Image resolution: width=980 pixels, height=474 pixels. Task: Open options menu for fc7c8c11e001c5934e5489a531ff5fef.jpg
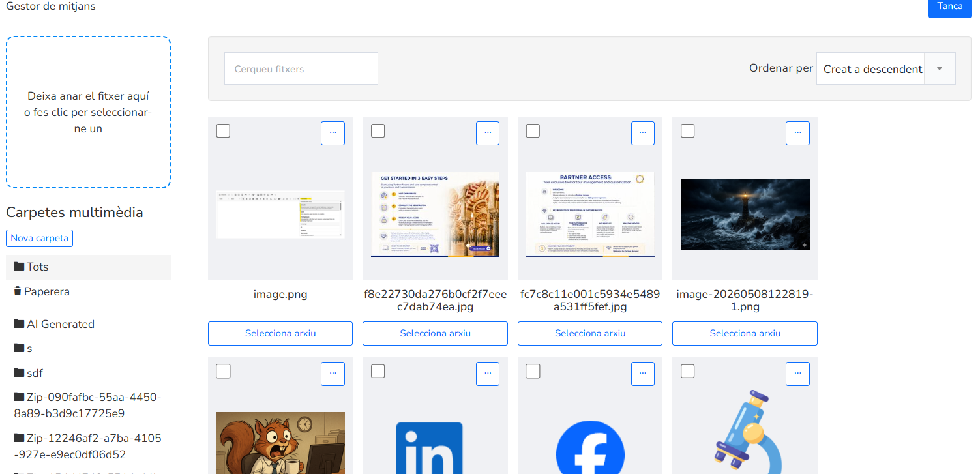click(642, 133)
